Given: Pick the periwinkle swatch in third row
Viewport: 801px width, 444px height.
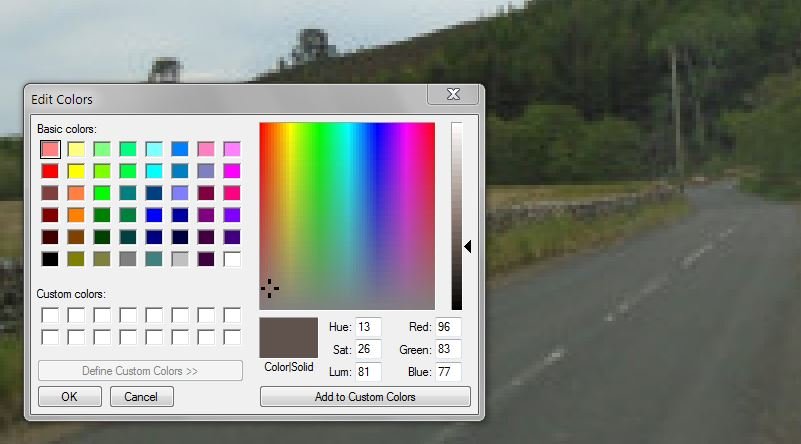Looking at the screenshot, I should (x=180, y=193).
